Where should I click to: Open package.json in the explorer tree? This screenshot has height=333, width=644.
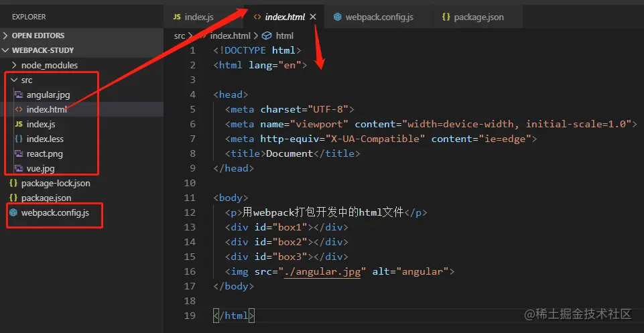[x=82, y=198]
